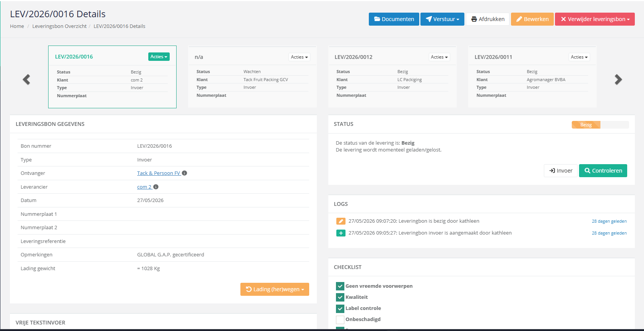
Task: Click the Bewerken edit button
Action: point(532,19)
